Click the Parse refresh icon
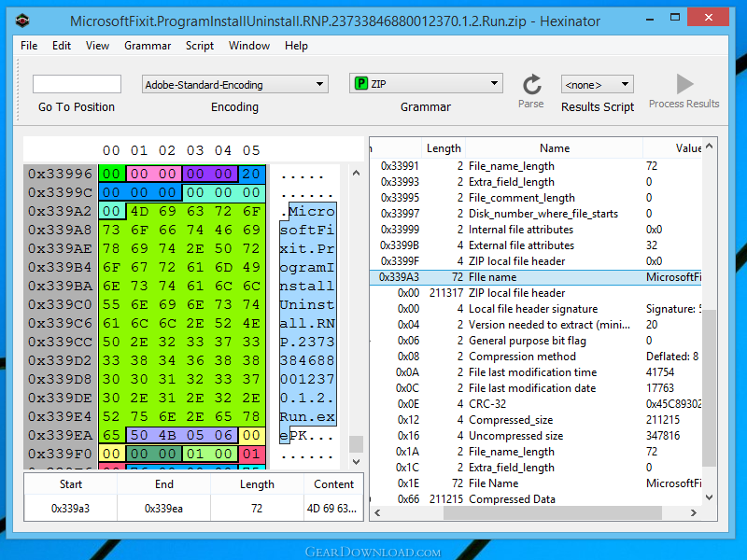The width and height of the screenshot is (747, 560). 531,85
